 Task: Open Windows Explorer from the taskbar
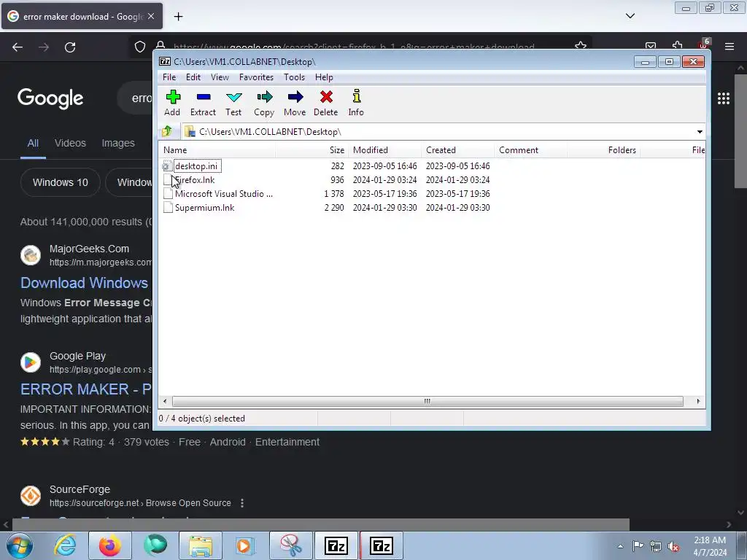[x=201, y=545]
